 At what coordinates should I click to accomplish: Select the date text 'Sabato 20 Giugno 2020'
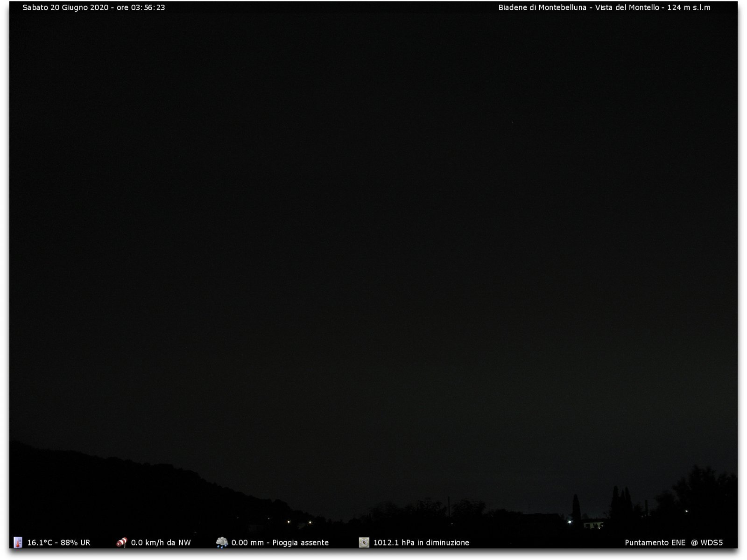[x=65, y=7]
